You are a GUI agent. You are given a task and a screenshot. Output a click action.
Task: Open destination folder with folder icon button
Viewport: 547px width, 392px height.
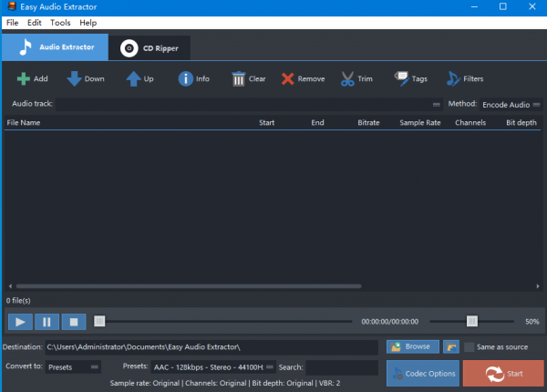point(451,346)
